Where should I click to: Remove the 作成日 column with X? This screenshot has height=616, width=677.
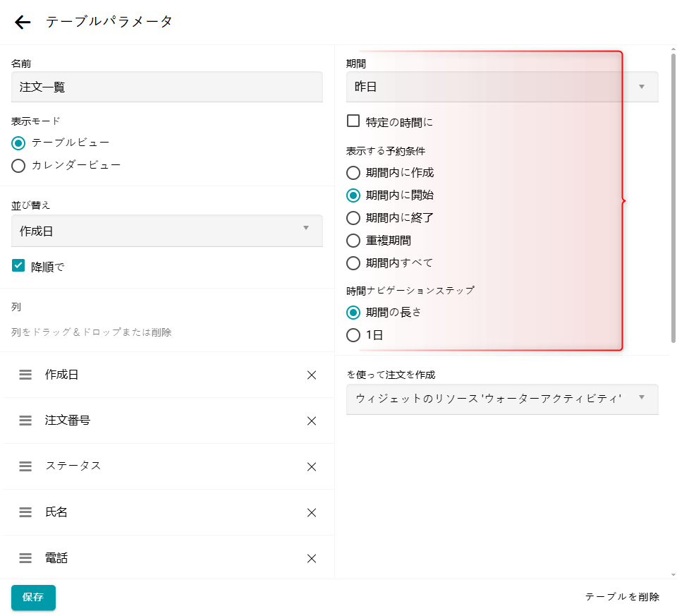tap(312, 375)
